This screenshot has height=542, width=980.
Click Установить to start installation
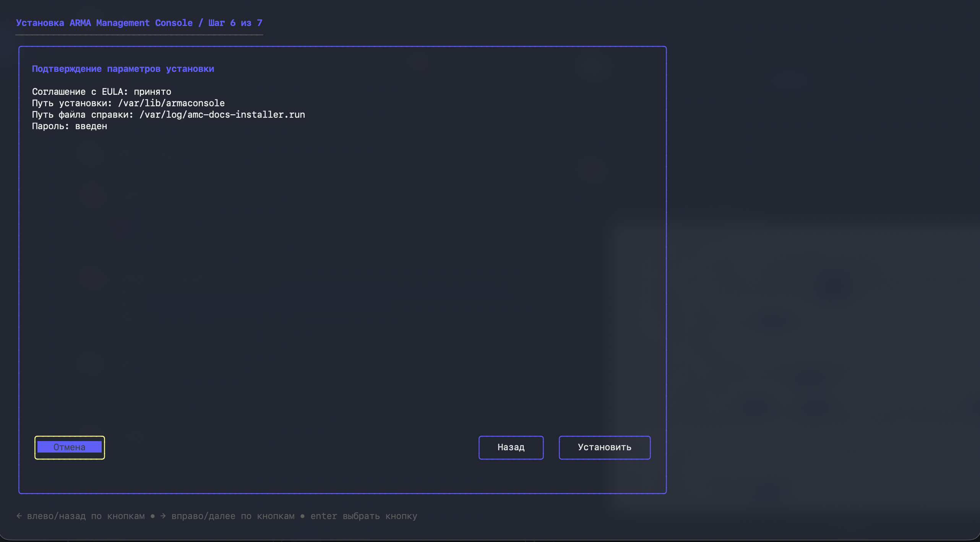[x=604, y=447]
